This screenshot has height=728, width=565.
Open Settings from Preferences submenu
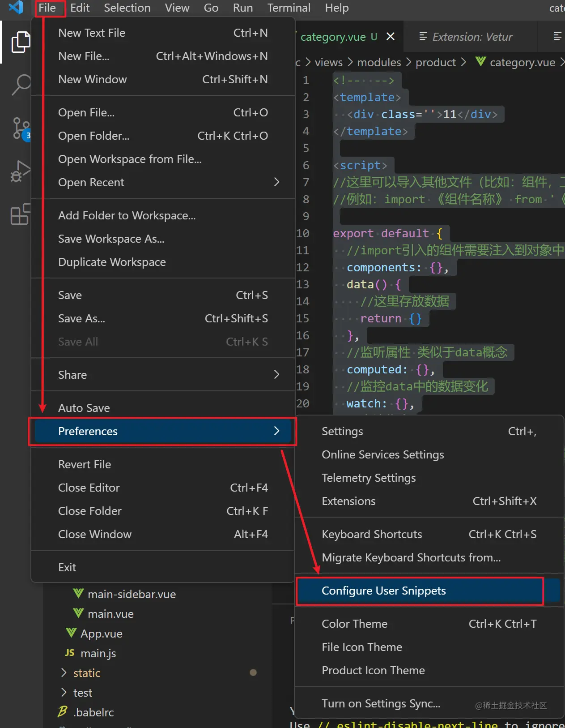click(x=429, y=431)
